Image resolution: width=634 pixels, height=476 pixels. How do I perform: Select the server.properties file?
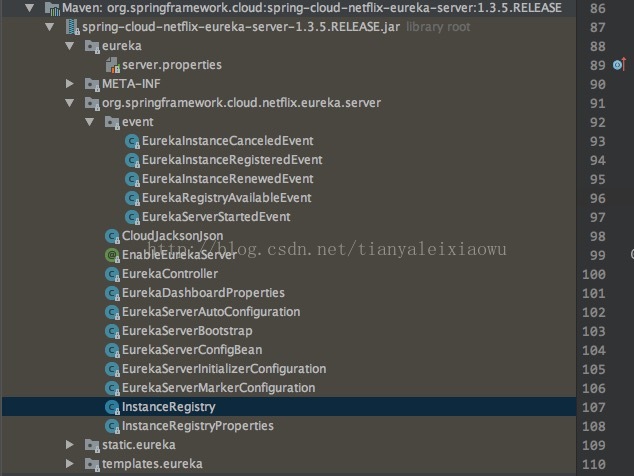172,65
